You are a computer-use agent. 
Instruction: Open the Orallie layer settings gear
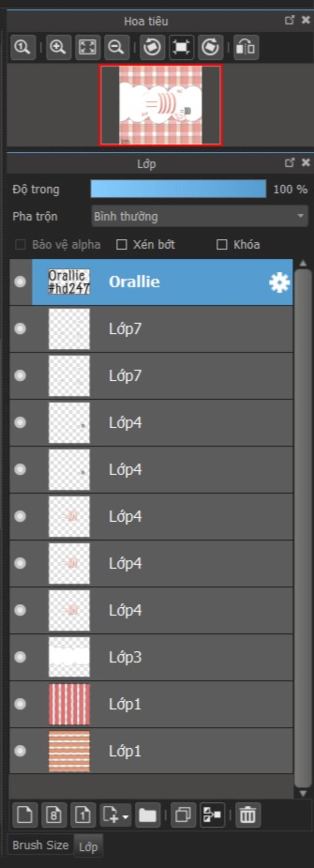[279, 282]
